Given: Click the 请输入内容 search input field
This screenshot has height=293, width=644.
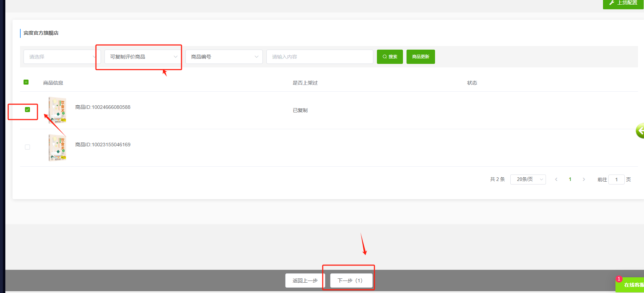Looking at the screenshot, I should (x=320, y=57).
